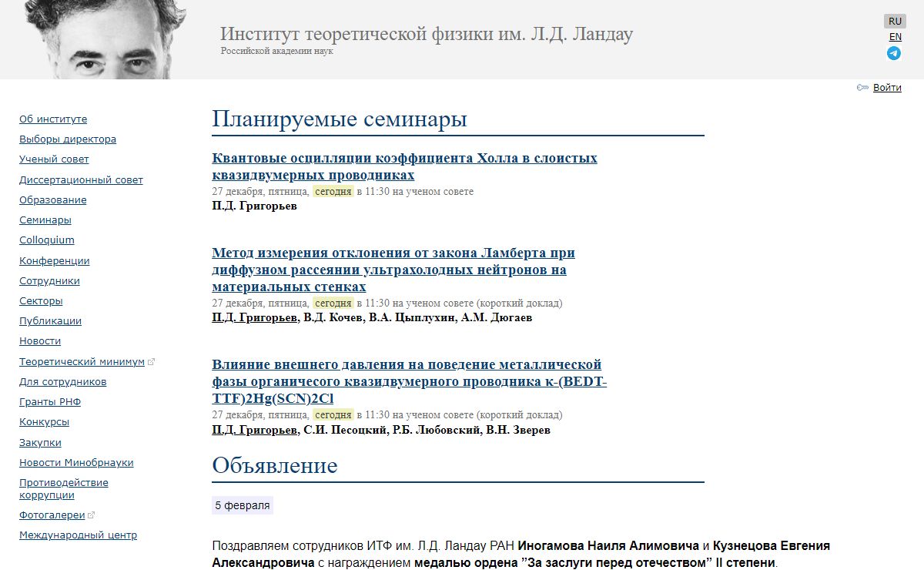Open the Образование sidebar link
The image size is (924, 570).
coord(53,200)
